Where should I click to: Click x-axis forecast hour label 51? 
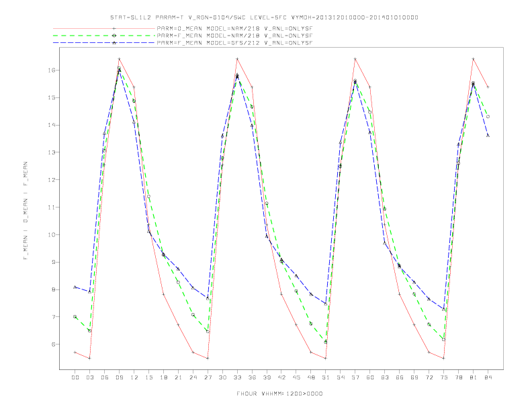coord(326,377)
